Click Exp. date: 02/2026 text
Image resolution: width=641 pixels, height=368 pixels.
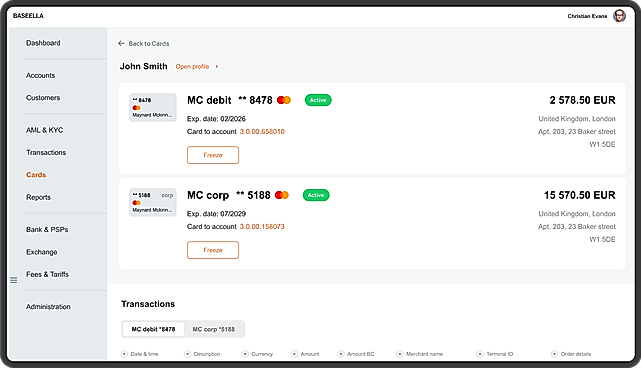216,119
